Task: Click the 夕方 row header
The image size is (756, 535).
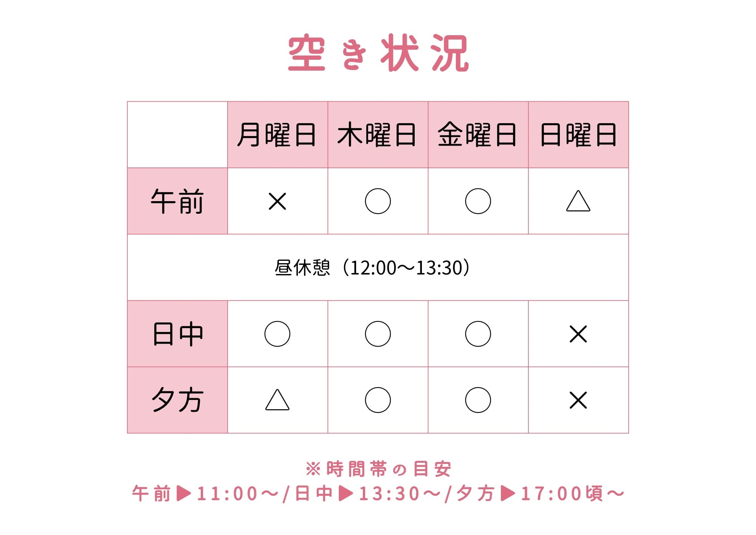Action: pos(177,400)
